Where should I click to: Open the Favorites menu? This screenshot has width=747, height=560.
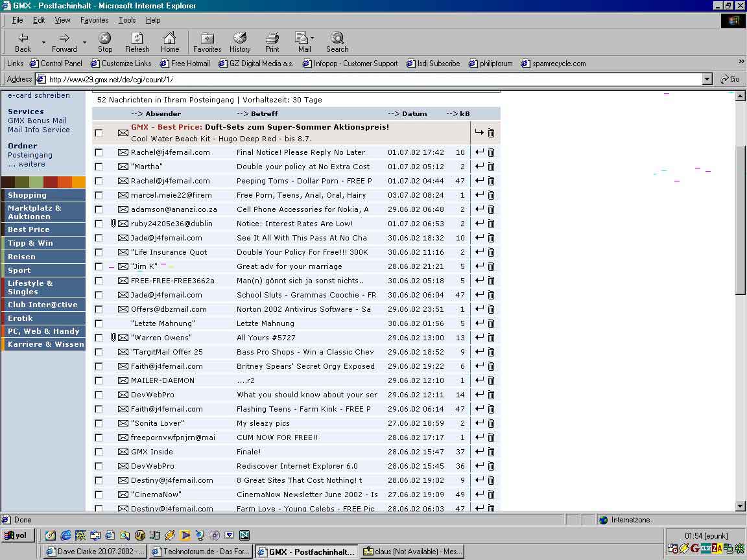point(94,20)
